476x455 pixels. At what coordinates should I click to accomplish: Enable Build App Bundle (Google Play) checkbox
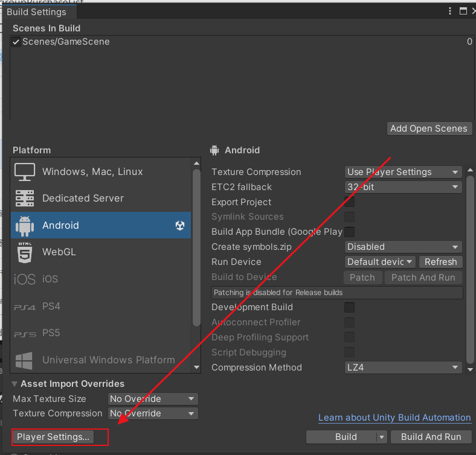[349, 232]
